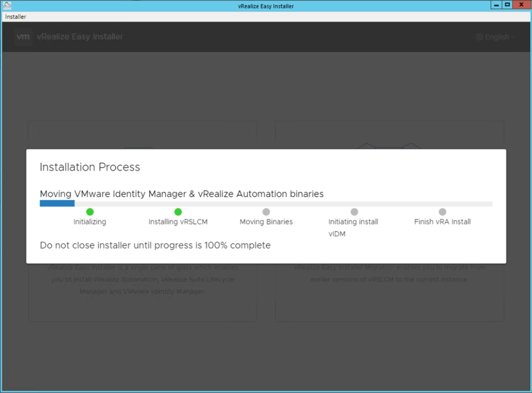Viewport: 532px width, 393px height.
Task: Expand the English language chevron
Action: coord(513,37)
